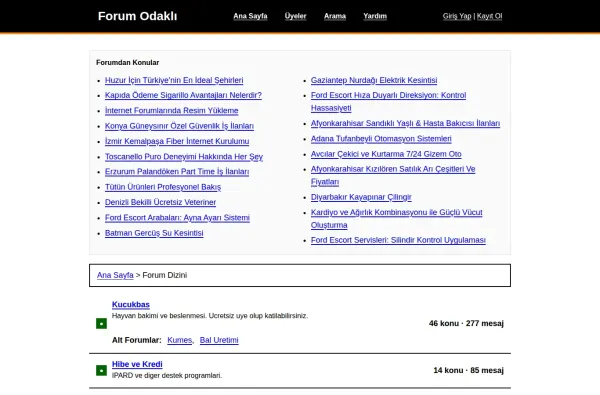The image size is (600, 395).
Task: Click the '46 konu · 277 mesaj' stats
Action: (466, 323)
